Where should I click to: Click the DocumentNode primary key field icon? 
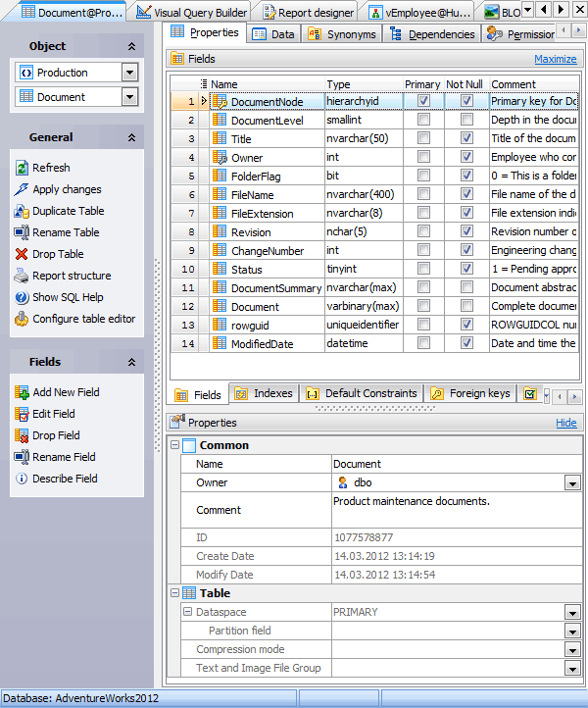[x=220, y=102]
